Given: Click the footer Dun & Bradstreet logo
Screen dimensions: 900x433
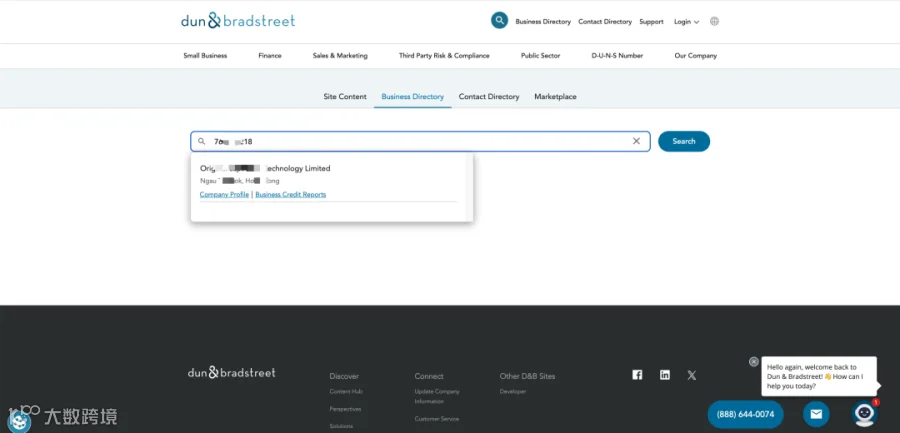Looking at the screenshot, I should click(231, 372).
